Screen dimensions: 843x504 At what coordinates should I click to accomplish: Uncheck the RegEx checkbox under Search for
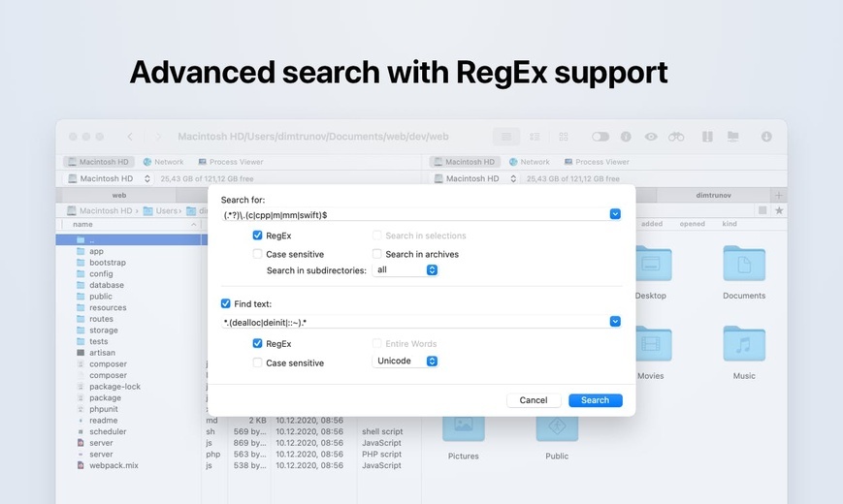click(257, 236)
